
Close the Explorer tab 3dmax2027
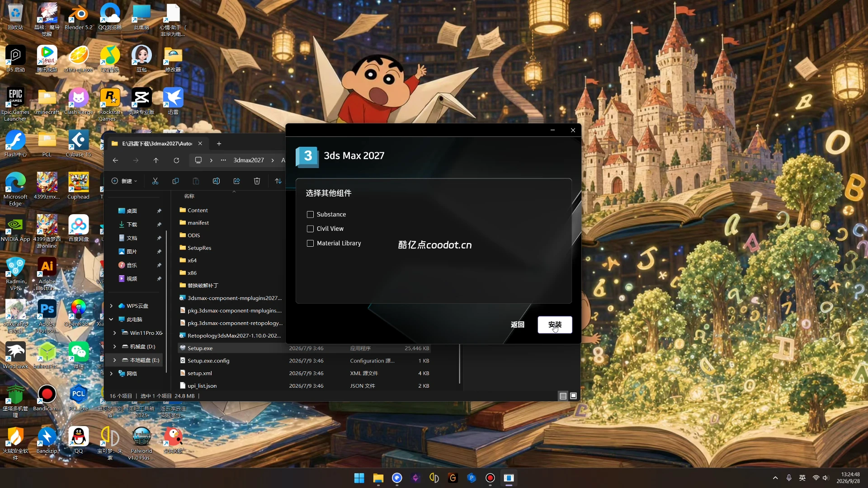pos(200,144)
